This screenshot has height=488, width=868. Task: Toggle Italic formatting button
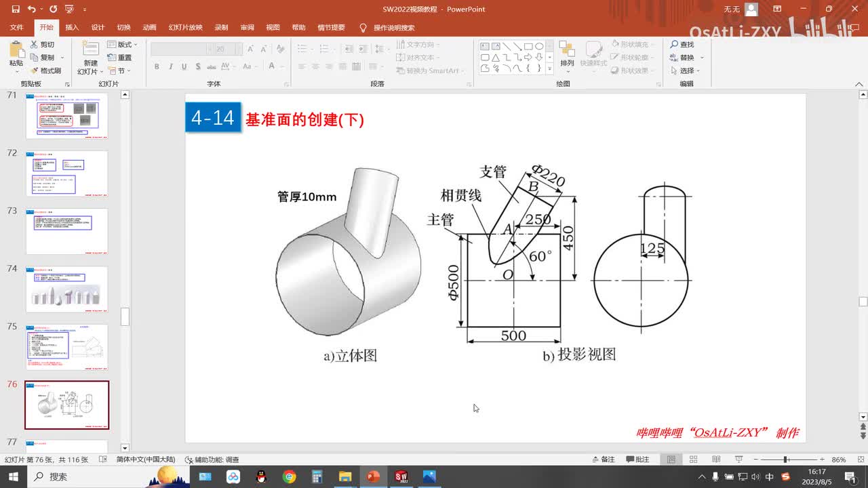tap(170, 66)
